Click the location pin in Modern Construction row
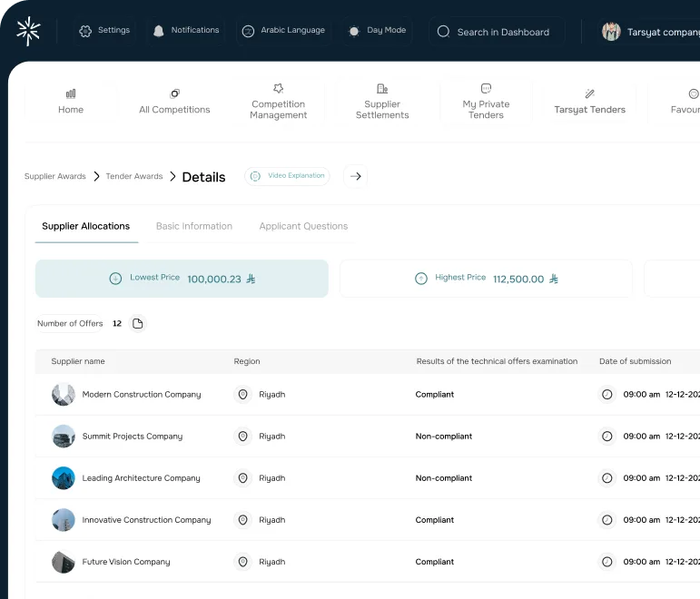700x599 pixels. (242, 395)
